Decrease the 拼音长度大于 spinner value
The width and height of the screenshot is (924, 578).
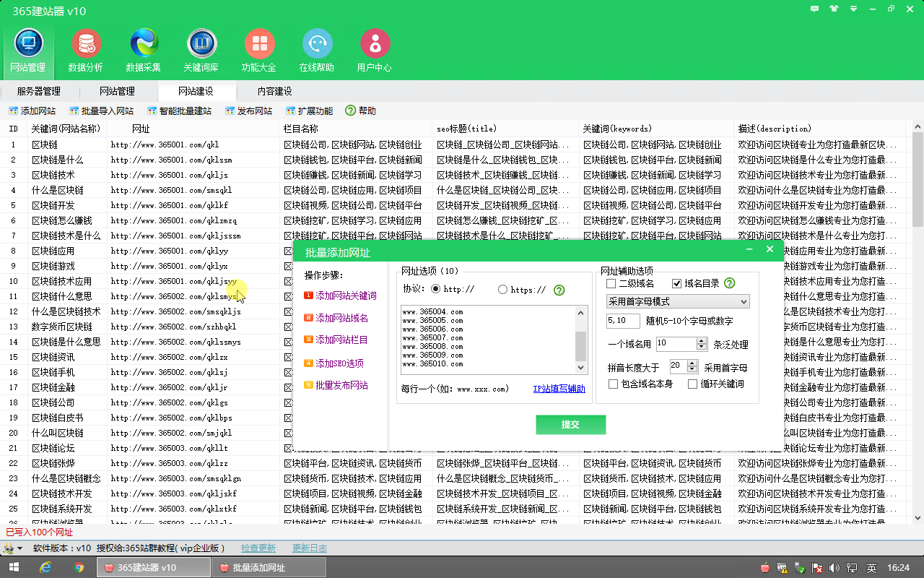tap(693, 369)
